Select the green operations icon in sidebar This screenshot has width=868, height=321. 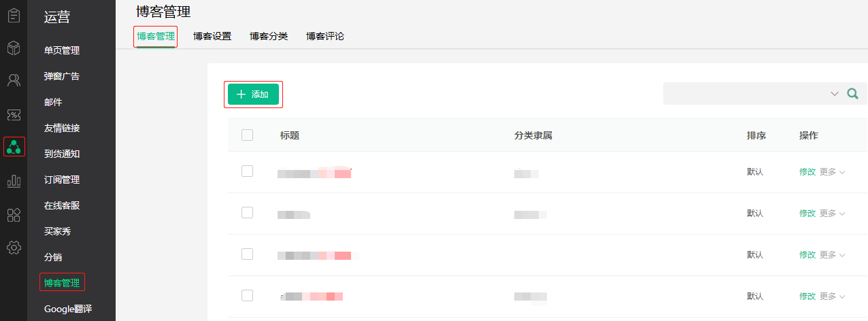(x=14, y=147)
